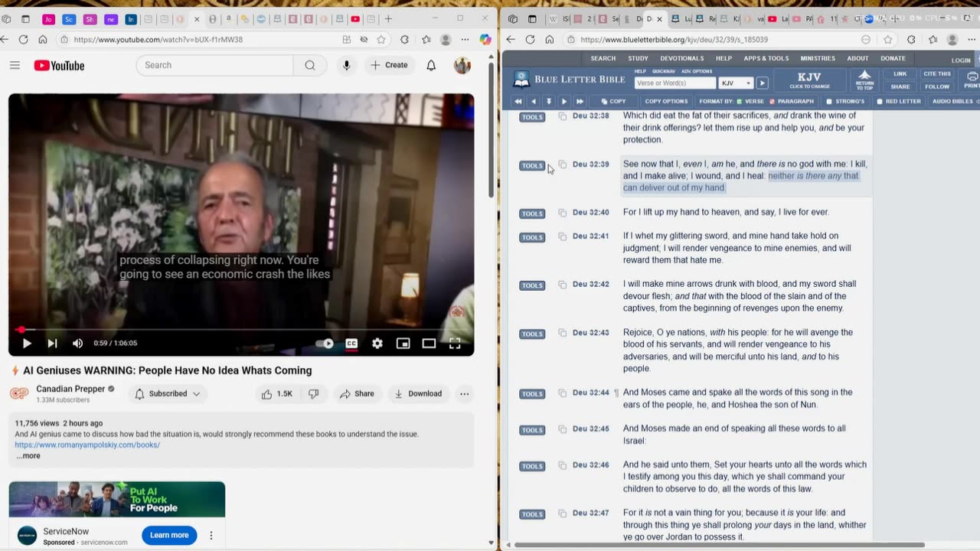Expand the video description with ...more
Viewport: 980px width, 551px height.
pyautogui.click(x=28, y=456)
